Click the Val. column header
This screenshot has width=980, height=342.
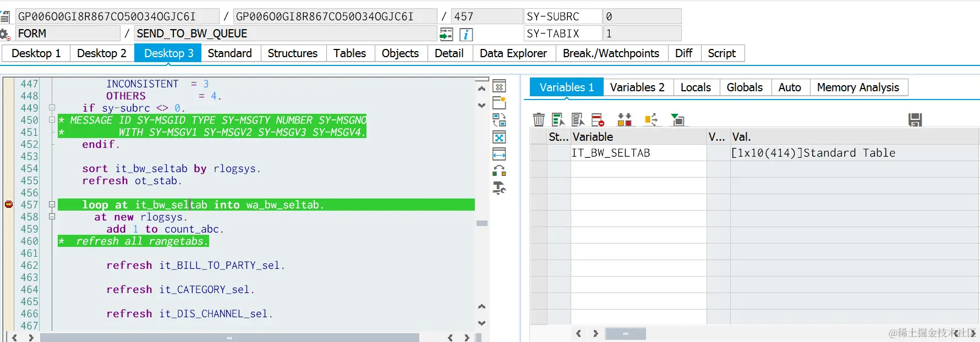855,136
